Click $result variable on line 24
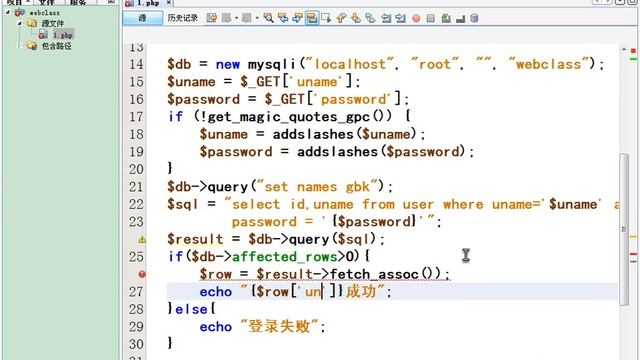 pos(195,239)
